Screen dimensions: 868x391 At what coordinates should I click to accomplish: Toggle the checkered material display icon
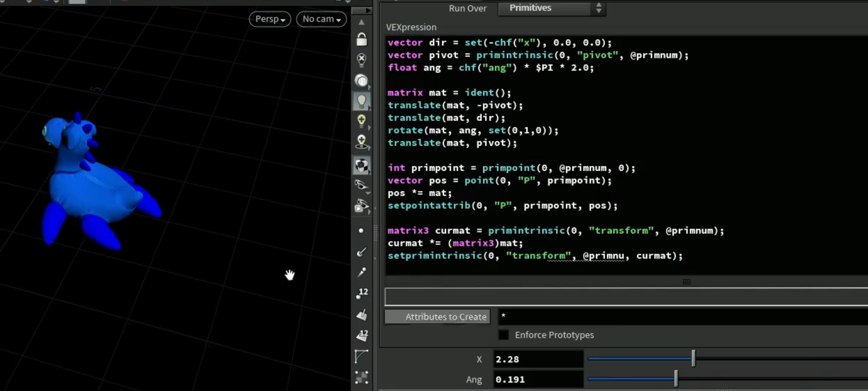tap(362, 165)
